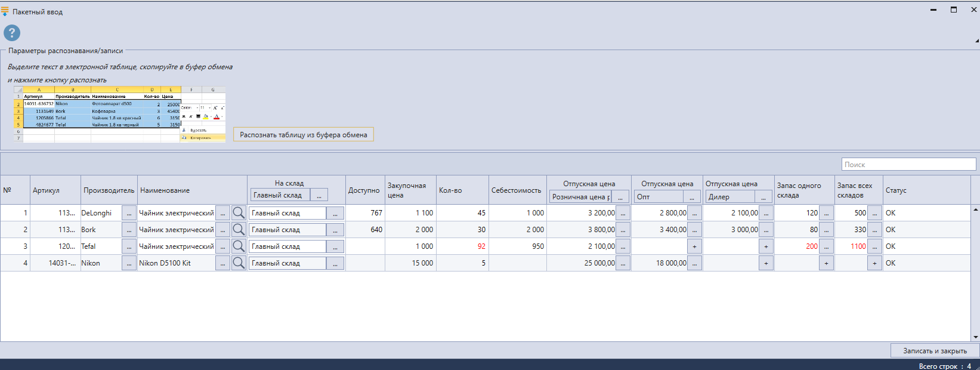
Task: Choose warehouse for the Tefal row
Action: [335, 246]
